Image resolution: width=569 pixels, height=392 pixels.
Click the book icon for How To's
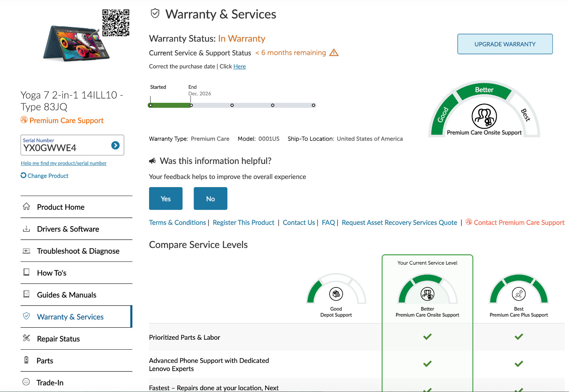(x=26, y=272)
